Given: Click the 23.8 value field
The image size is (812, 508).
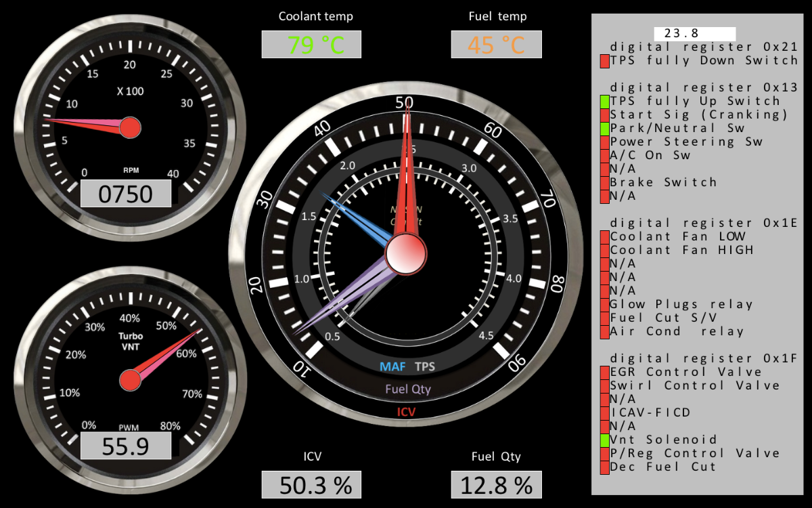Looking at the screenshot, I should [694, 33].
